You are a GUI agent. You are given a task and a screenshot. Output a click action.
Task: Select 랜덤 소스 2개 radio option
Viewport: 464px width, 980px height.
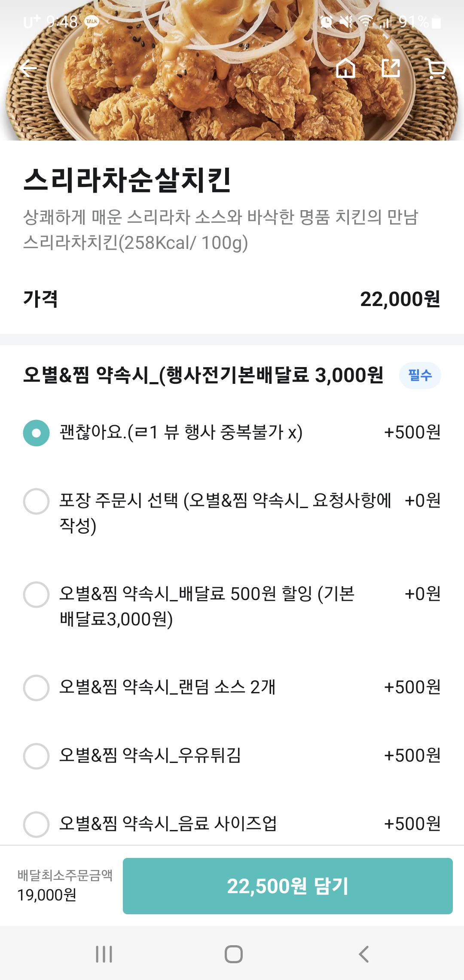(x=37, y=688)
